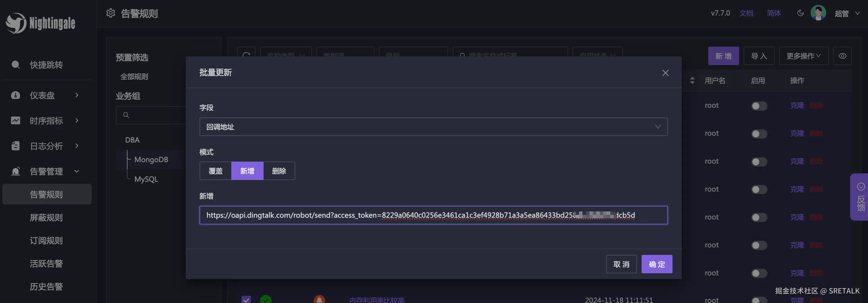Expand the 时序指标 menu chevron
The image size is (868, 303).
coord(77,120)
